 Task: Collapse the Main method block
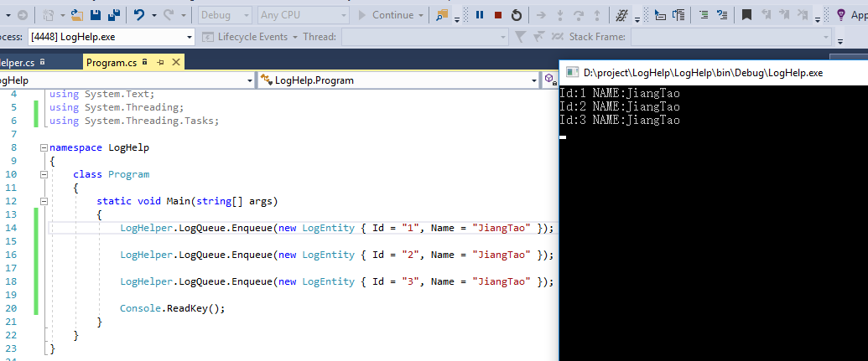(x=44, y=202)
